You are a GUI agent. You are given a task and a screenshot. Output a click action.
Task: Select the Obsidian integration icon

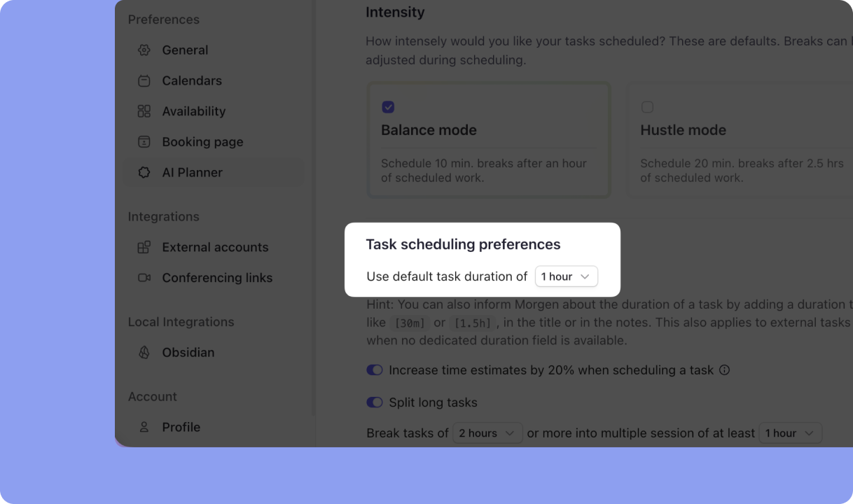(x=144, y=352)
